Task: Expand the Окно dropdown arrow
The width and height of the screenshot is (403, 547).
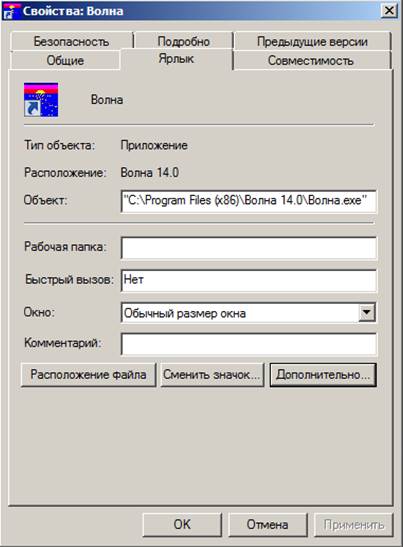Action: click(367, 312)
